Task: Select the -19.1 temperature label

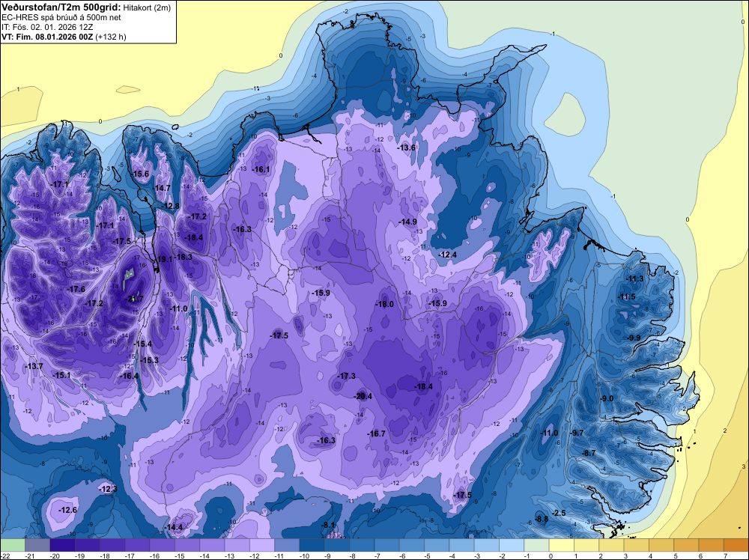Action: coord(165,259)
